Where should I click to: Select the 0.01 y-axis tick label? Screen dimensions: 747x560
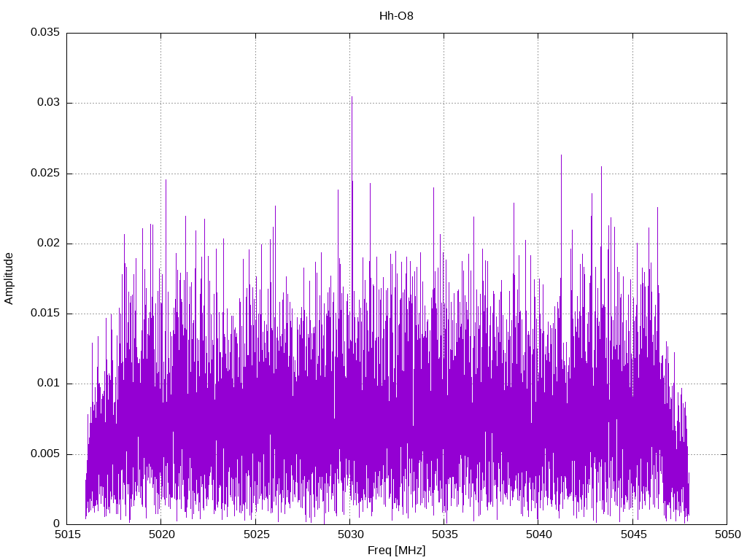(x=47, y=384)
